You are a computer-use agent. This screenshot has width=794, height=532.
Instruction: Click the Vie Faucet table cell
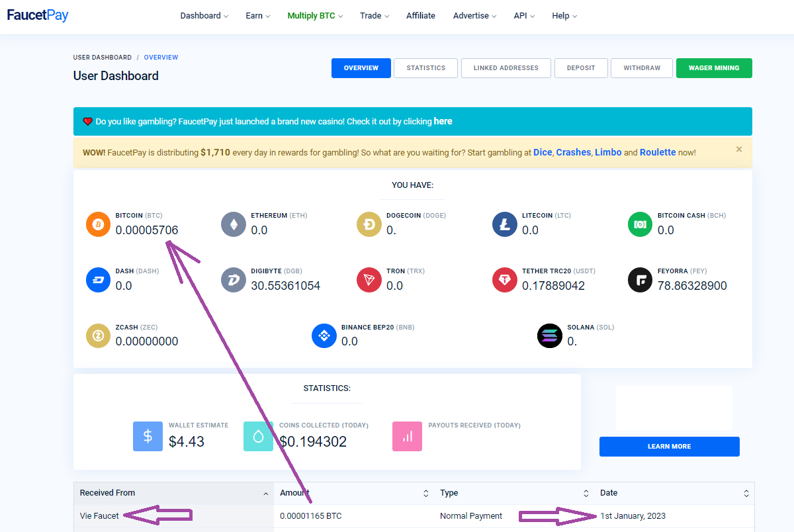(173, 516)
